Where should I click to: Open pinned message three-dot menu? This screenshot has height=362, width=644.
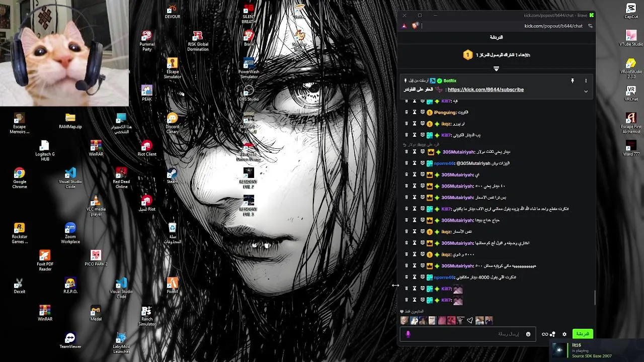[x=586, y=80]
